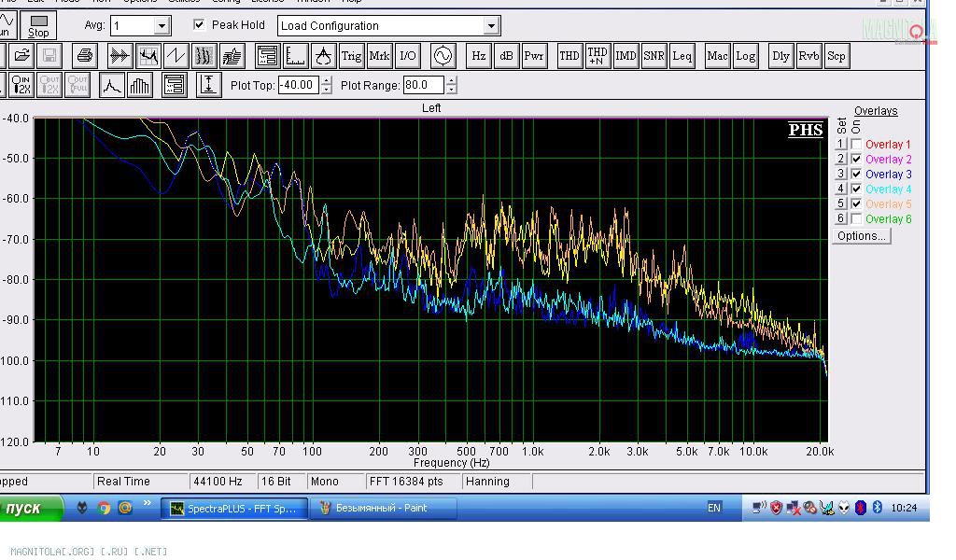Click the PHS label on the plot
956x560 pixels.
(x=805, y=130)
